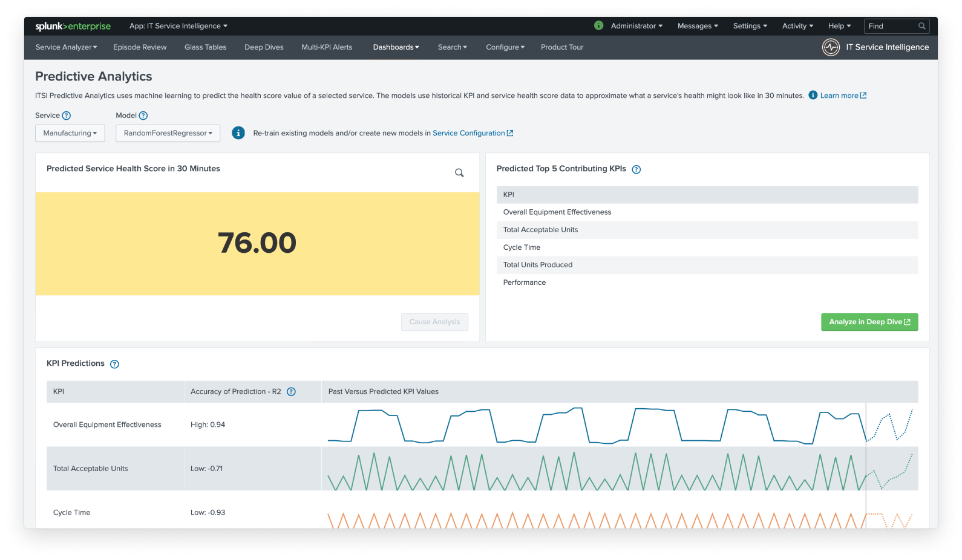Click Overall Equipment Effectiveness in KPI Predictions
962x560 pixels.
pyautogui.click(x=107, y=425)
